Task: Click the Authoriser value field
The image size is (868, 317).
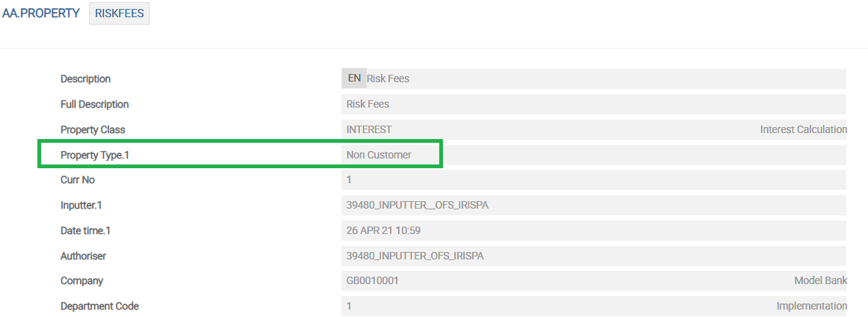Action: (x=593, y=256)
